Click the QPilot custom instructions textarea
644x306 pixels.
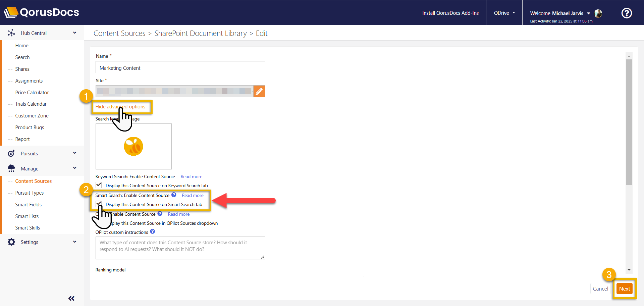pos(180,248)
